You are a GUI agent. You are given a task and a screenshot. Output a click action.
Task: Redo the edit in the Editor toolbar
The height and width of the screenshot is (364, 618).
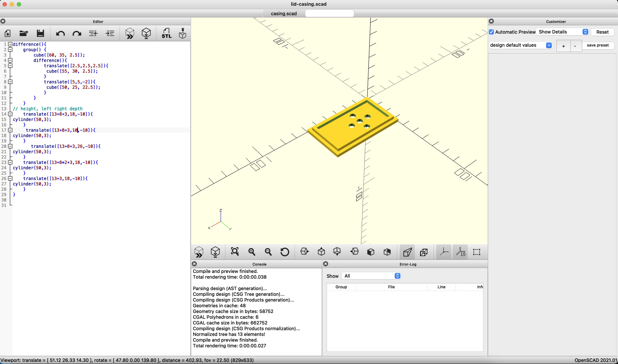[77, 33]
